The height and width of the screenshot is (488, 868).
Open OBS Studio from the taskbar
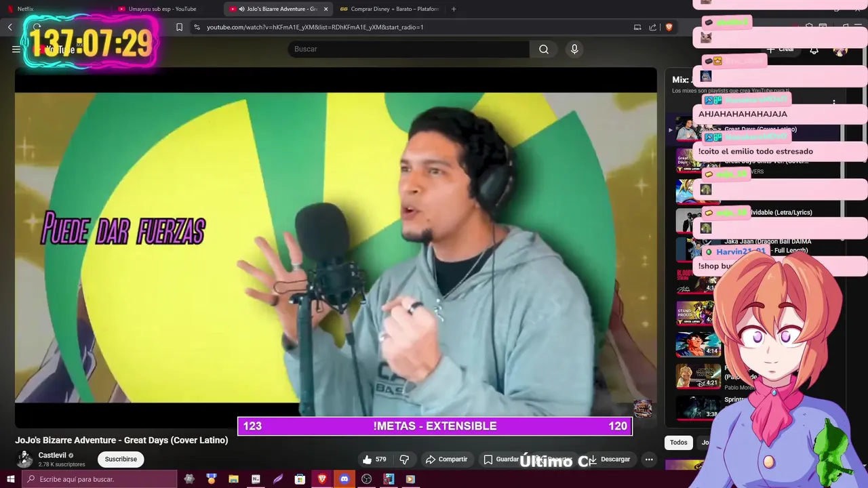pos(366,479)
